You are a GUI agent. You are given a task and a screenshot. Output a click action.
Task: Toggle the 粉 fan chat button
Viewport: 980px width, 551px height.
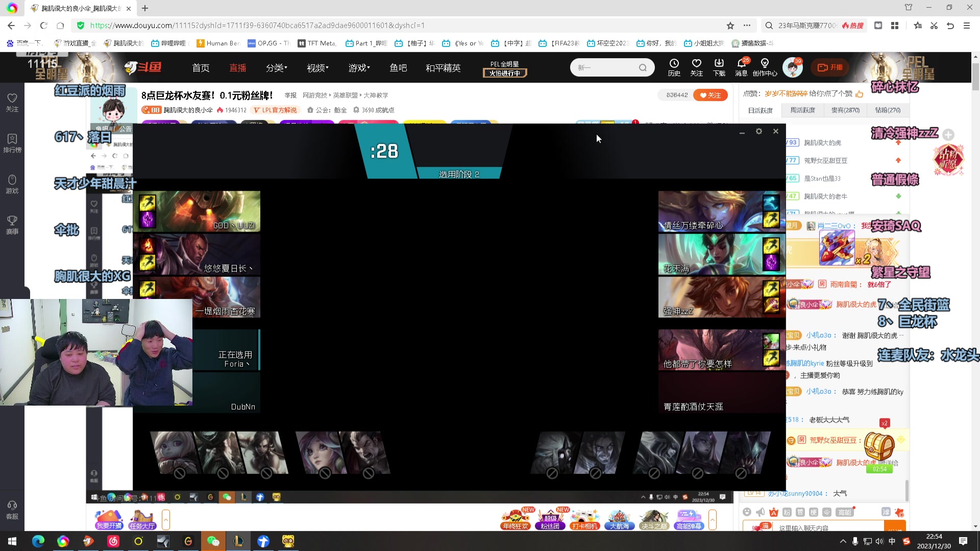(x=787, y=512)
